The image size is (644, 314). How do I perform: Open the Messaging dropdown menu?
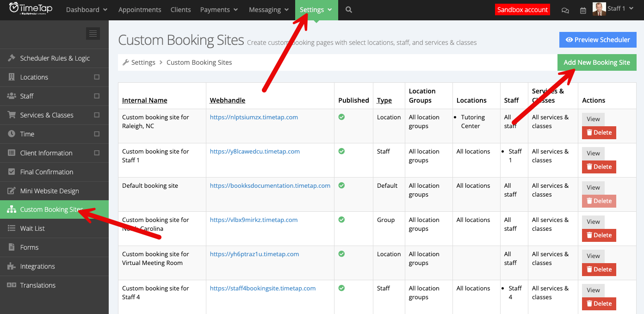[269, 10]
